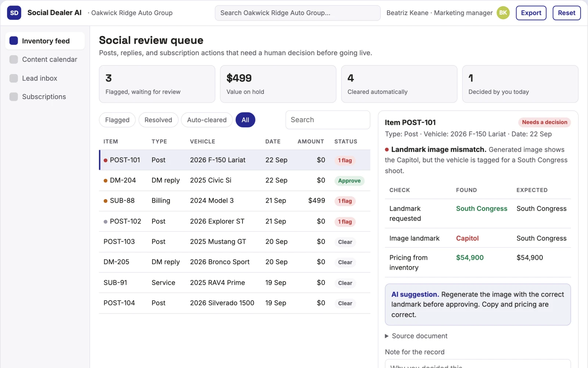Click the Export button
The width and height of the screenshot is (588, 368).
[x=531, y=13]
